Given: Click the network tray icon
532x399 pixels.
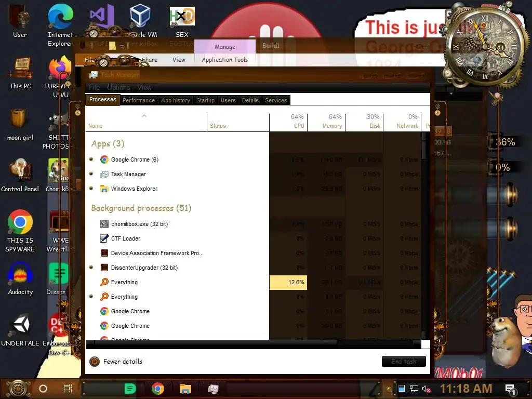Looking at the screenshot, I should click(414, 389).
